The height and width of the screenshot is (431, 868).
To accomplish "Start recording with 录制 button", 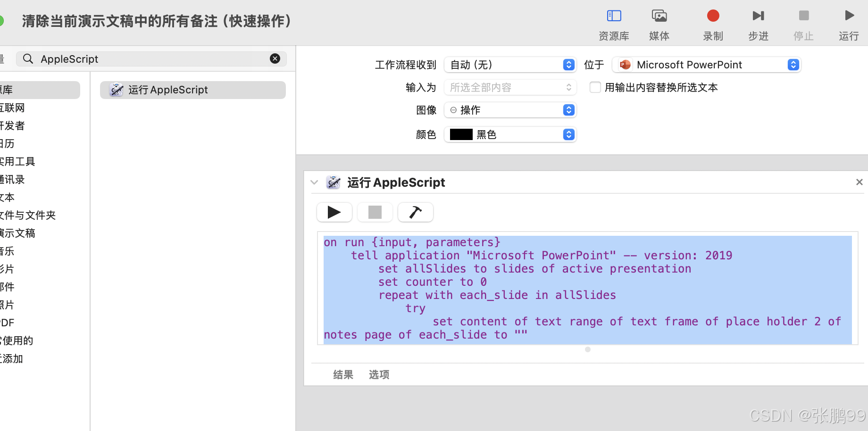I will point(713,25).
